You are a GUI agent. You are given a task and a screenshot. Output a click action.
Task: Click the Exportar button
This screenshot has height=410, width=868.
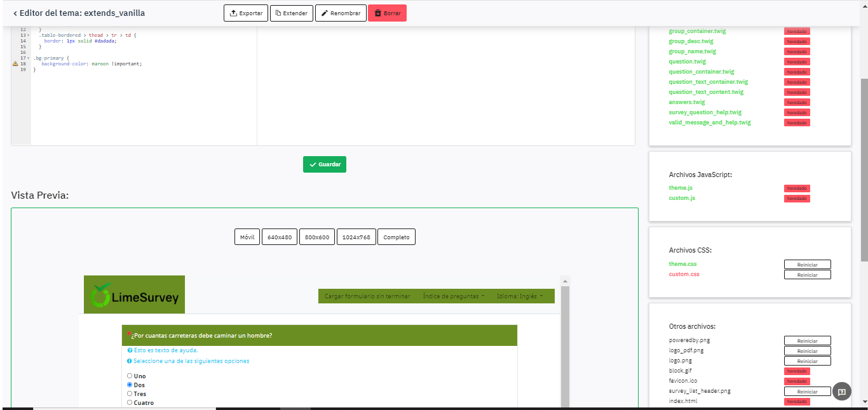coord(246,13)
